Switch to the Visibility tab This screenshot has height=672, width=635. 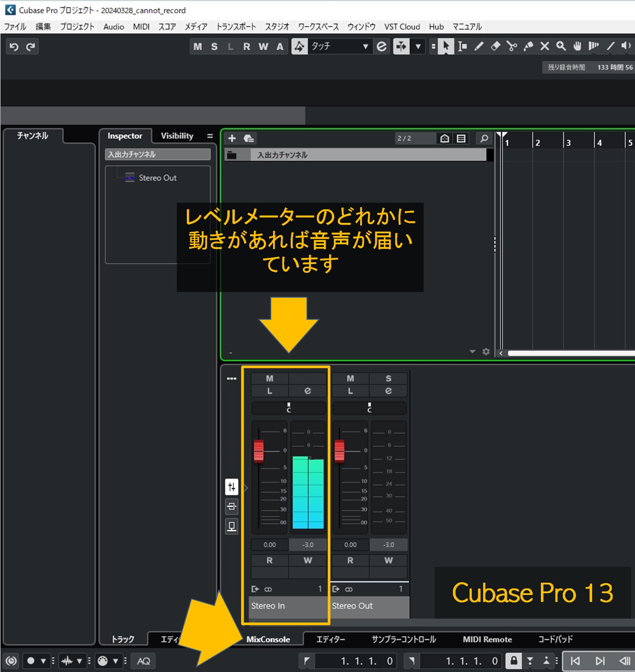click(x=177, y=136)
